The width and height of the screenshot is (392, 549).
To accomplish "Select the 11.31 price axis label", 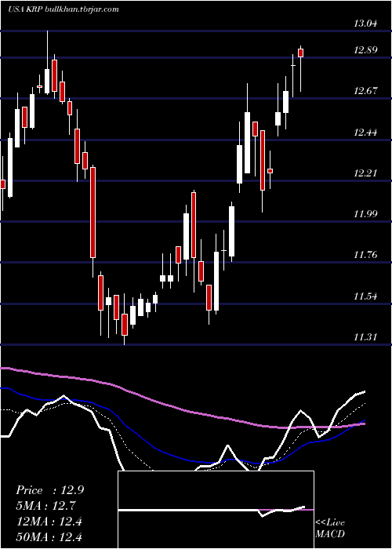I will [x=365, y=337].
